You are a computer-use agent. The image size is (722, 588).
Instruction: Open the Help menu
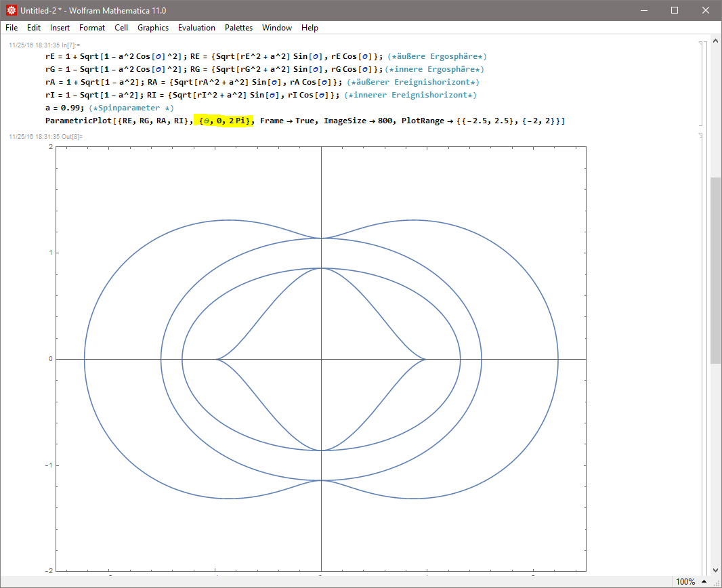(x=310, y=28)
